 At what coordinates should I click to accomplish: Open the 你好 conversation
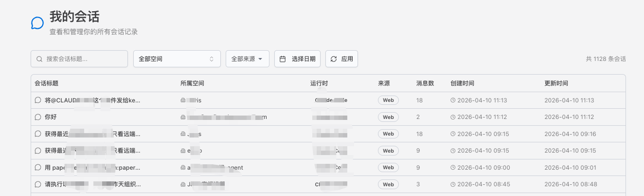point(51,118)
